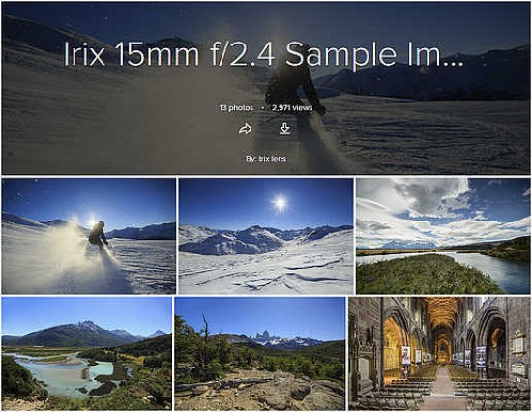Open the cathedral interior photo
The height and width of the screenshot is (412, 532).
coord(439,354)
